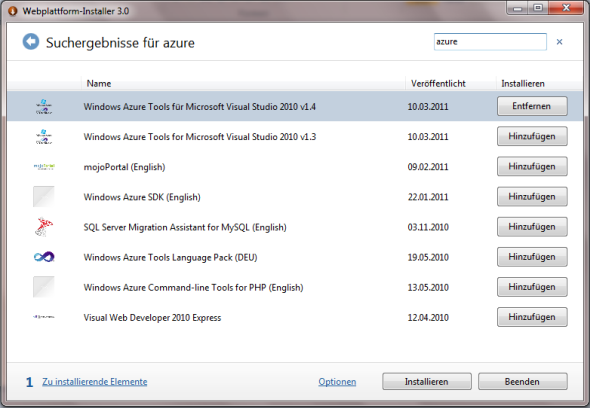
Task: Click the date 22.01.2011
Action: pos(428,197)
